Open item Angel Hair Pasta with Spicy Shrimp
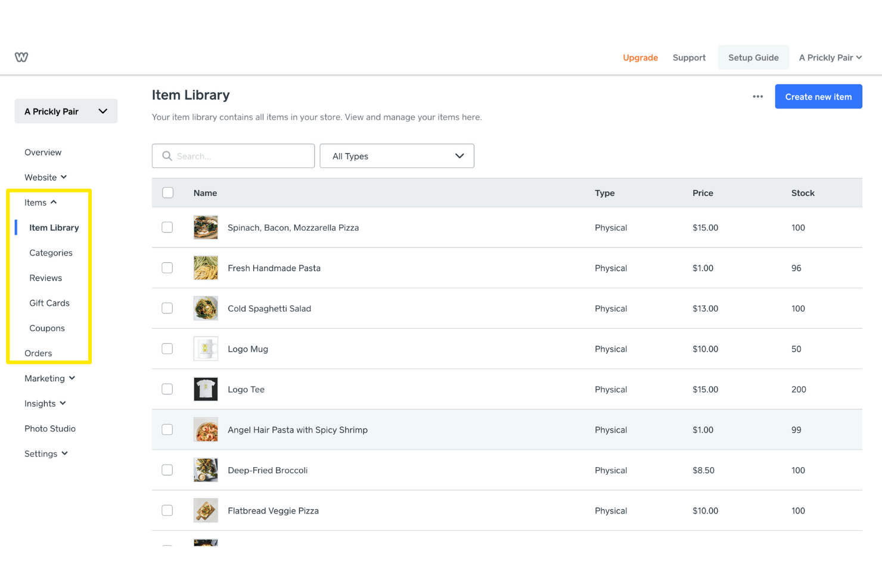The image size is (882, 588). tap(297, 430)
